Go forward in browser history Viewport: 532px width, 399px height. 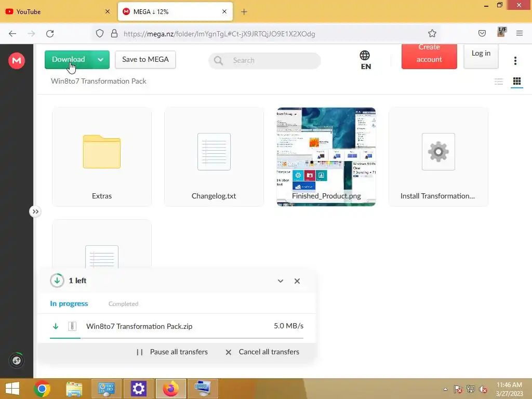31,34
